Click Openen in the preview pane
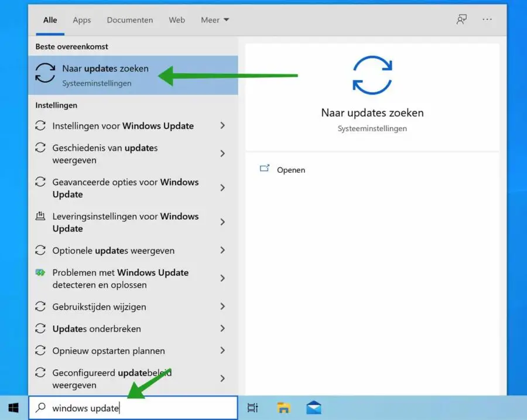527x420 pixels. tap(291, 170)
